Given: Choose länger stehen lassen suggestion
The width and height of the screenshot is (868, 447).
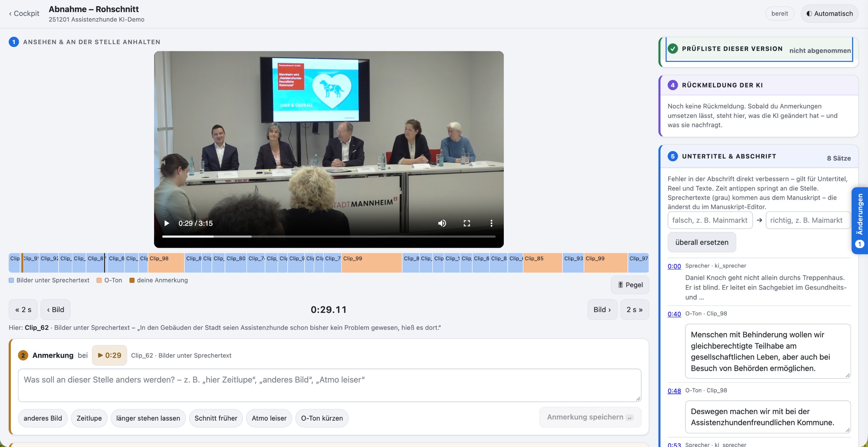Looking at the screenshot, I should [148, 418].
